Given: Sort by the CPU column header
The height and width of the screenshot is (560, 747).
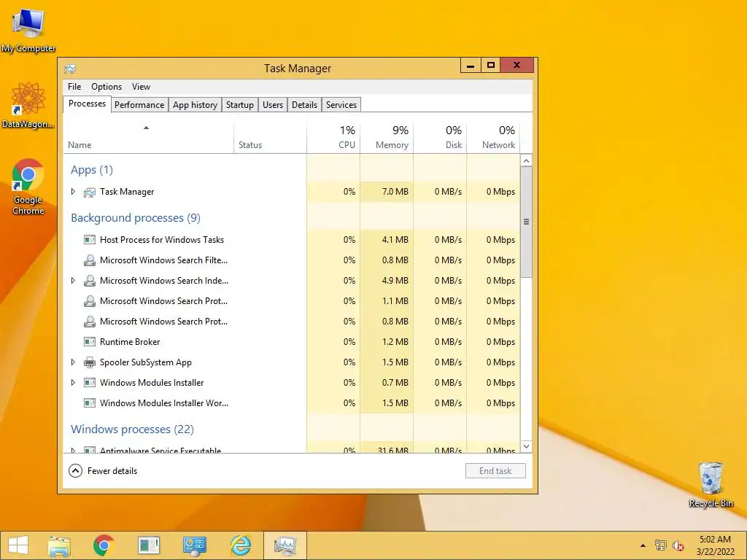Looking at the screenshot, I should [x=333, y=138].
